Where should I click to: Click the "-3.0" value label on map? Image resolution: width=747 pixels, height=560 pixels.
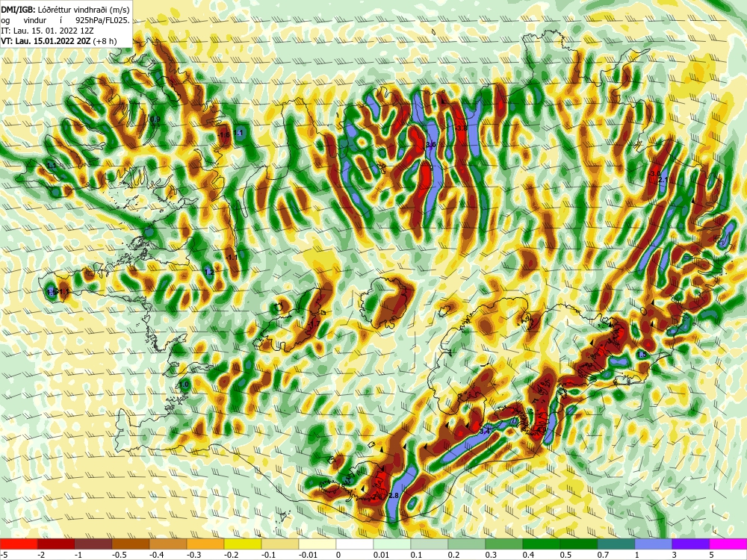[x=656, y=174]
